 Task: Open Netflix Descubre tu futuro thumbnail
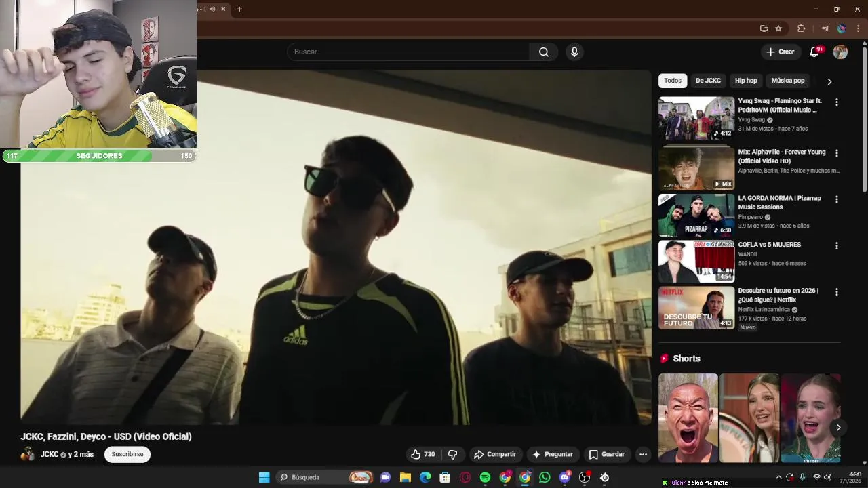(x=696, y=308)
